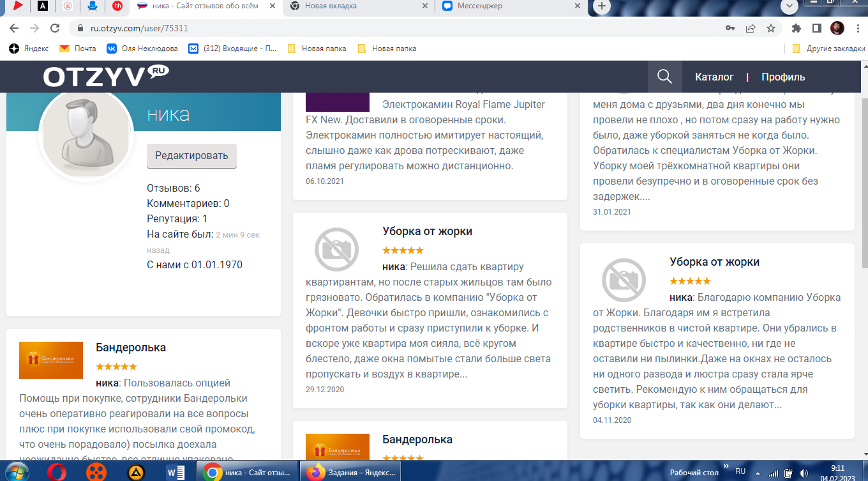Image resolution: width=868 pixels, height=481 pixels.
Task: Click the 'Отзывов: 6' line
Action: pyautogui.click(x=174, y=188)
